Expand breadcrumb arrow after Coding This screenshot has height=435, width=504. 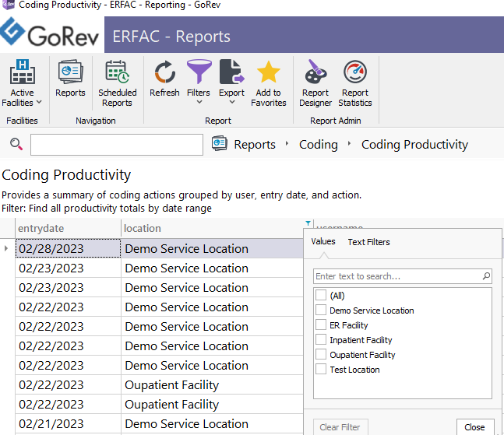[x=349, y=143]
